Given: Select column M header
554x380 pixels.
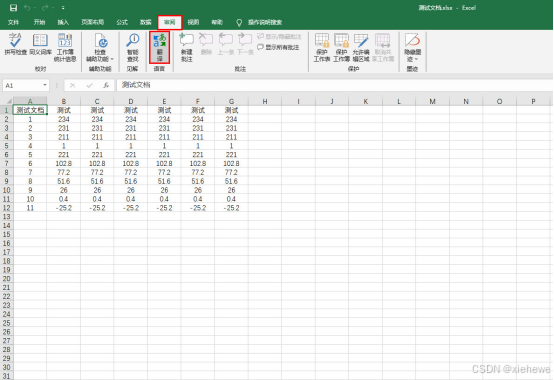Looking at the screenshot, I should click(432, 101).
